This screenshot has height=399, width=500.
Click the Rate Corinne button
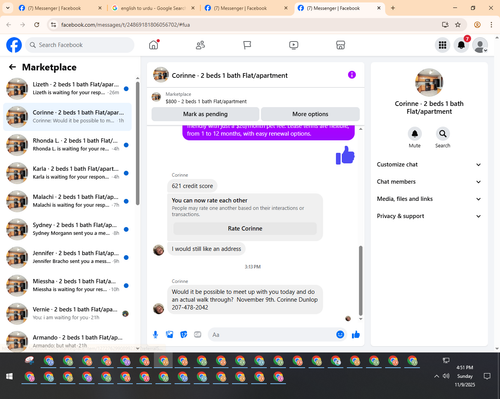tap(245, 229)
